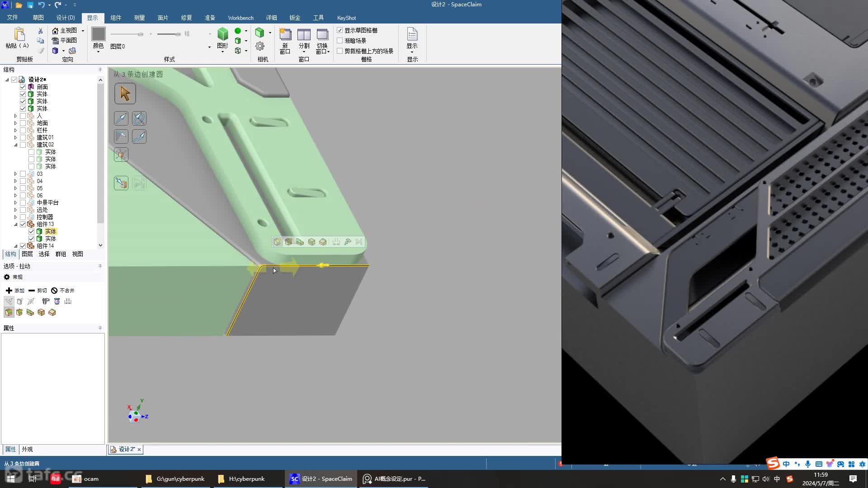
Task: Toggle visibility checkbox for 剖面 item
Action: [23, 87]
